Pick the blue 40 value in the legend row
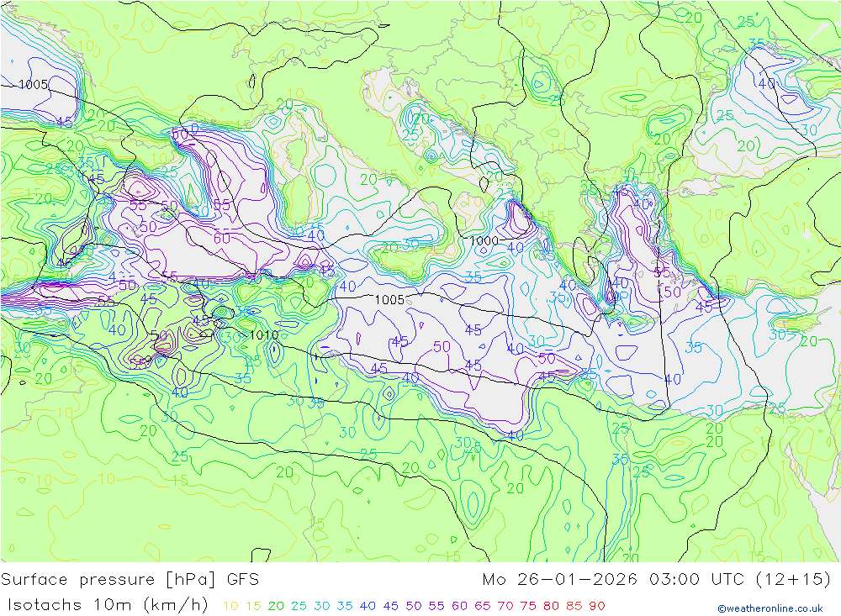Viewport: 841px width, 616px height. point(368,606)
